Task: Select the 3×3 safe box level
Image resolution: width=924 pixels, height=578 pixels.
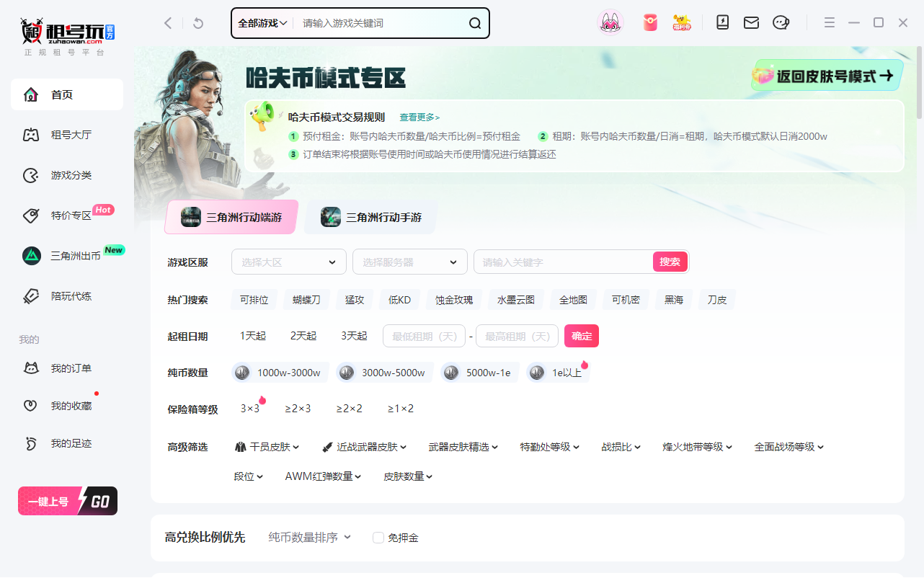Action: coord(249,409)
